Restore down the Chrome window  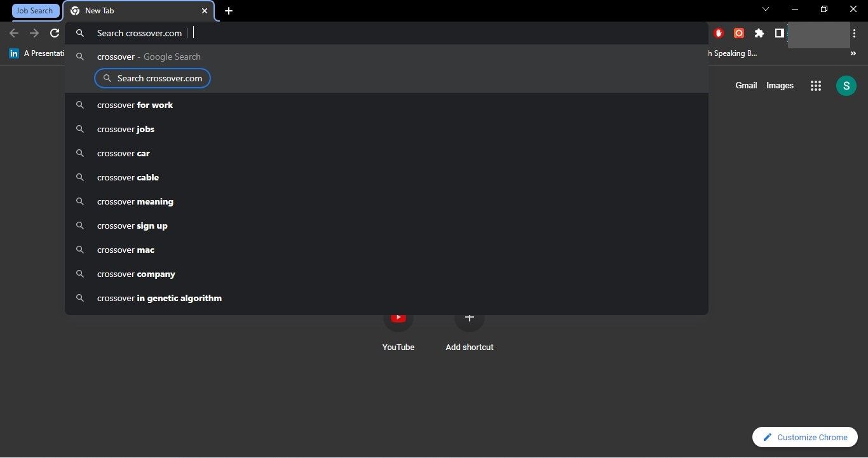[x=824, y=9]
